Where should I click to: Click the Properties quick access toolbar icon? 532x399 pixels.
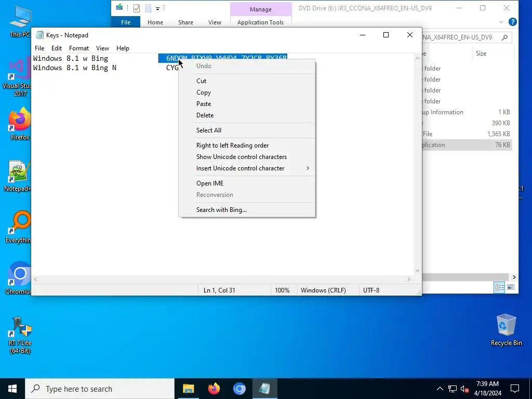(137, 8)
